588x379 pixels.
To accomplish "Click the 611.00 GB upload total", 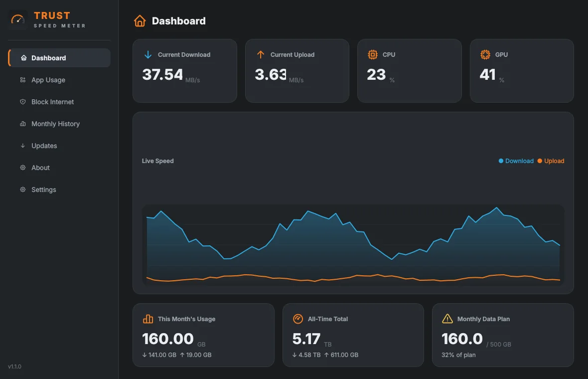I will (x=341, y=355).
